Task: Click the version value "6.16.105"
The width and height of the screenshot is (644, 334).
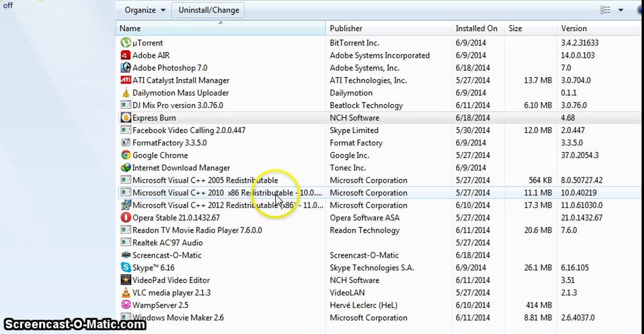Action: 575,268
